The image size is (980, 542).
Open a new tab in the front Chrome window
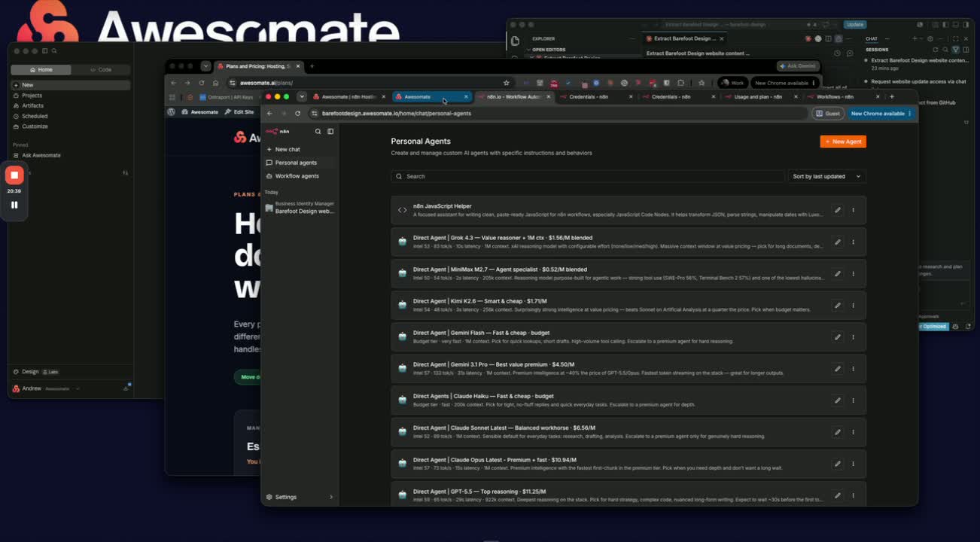(x=892, y=97)
